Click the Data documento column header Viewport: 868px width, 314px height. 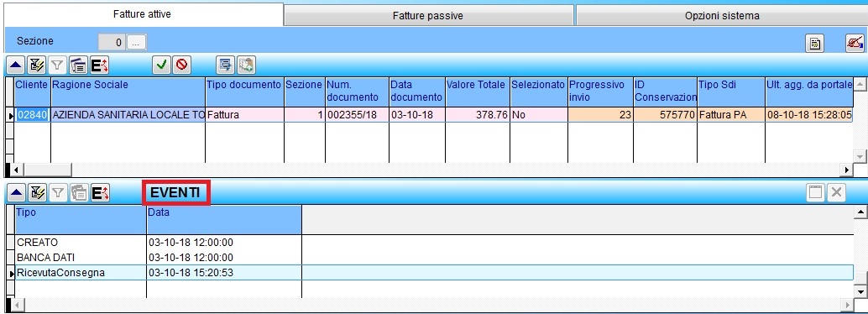tap(417, 92)
